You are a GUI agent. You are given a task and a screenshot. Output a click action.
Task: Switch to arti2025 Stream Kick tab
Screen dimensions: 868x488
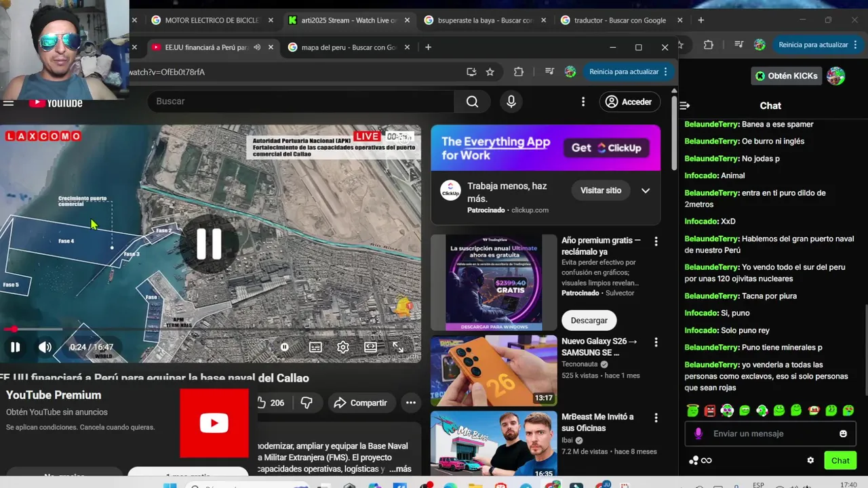[x=349, y=20]
